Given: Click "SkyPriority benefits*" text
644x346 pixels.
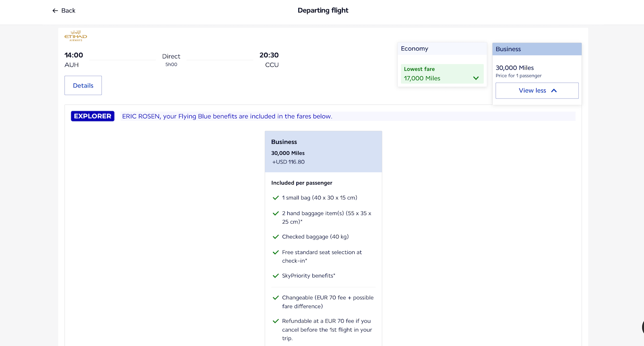Looking at the screenshot, I should (308, 276).
